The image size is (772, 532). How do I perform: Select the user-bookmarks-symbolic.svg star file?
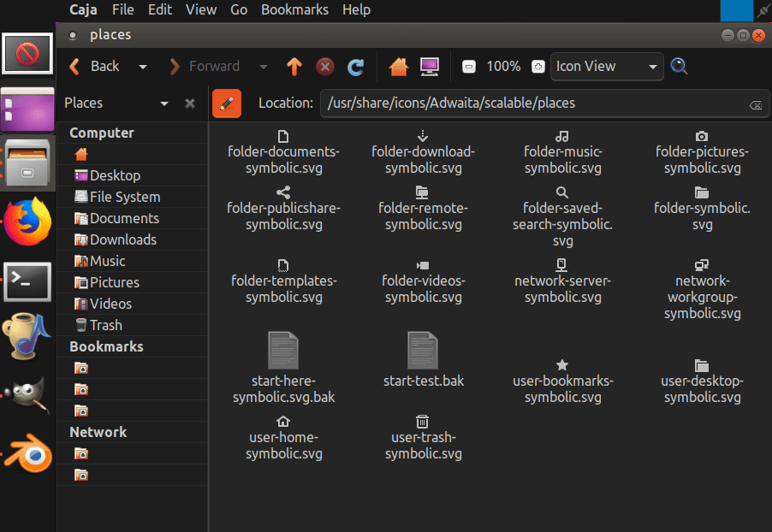563,382
